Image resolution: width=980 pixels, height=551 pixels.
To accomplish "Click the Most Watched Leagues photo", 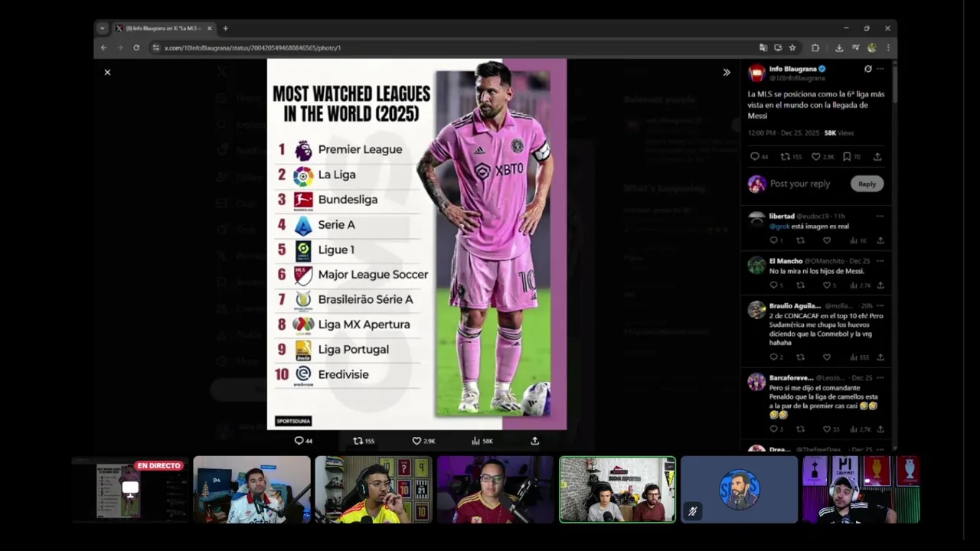I will pyautogui.click(x=416, y=244).
